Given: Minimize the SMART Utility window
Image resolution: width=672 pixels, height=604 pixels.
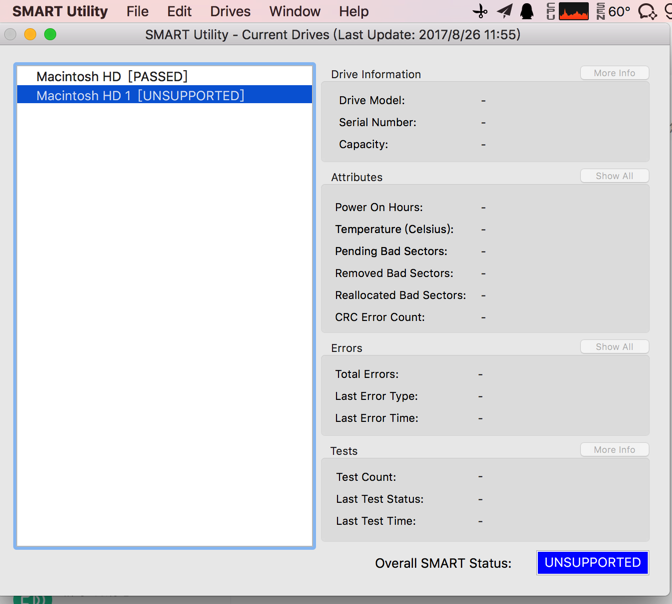Looking at the screenshot, I should coord(30,34).
